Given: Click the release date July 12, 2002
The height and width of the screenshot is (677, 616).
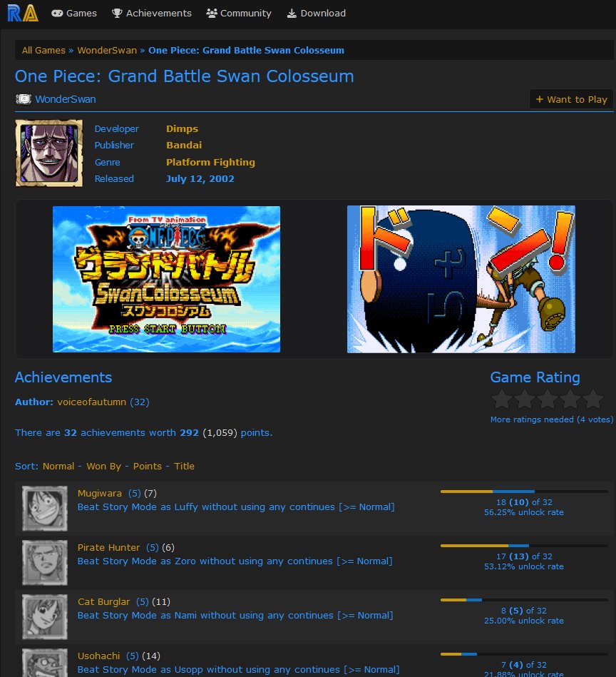Looking at the screenshot, I should click(x=200, y=179).
